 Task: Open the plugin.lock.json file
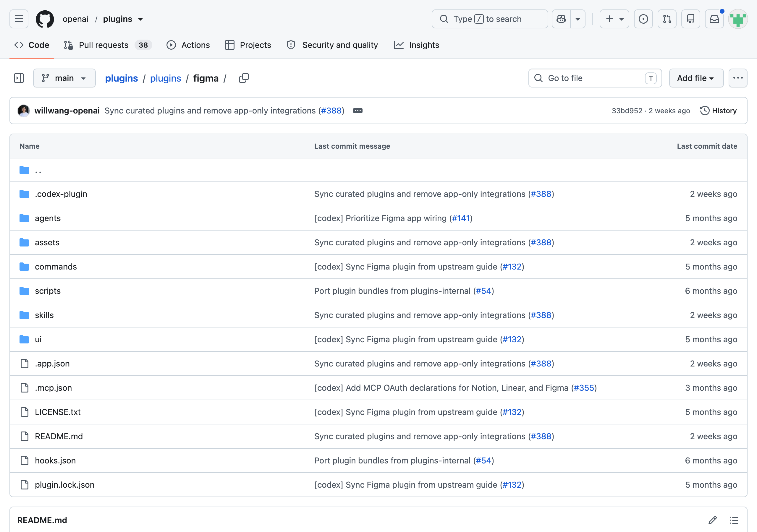[x=65, y=485]
